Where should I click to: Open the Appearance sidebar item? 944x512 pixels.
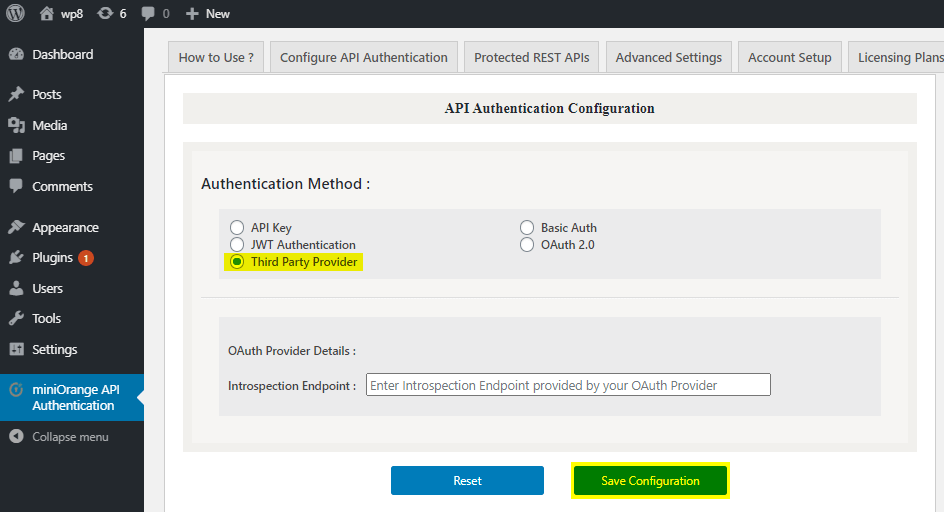pyautogui.click(x=65, y=228)
